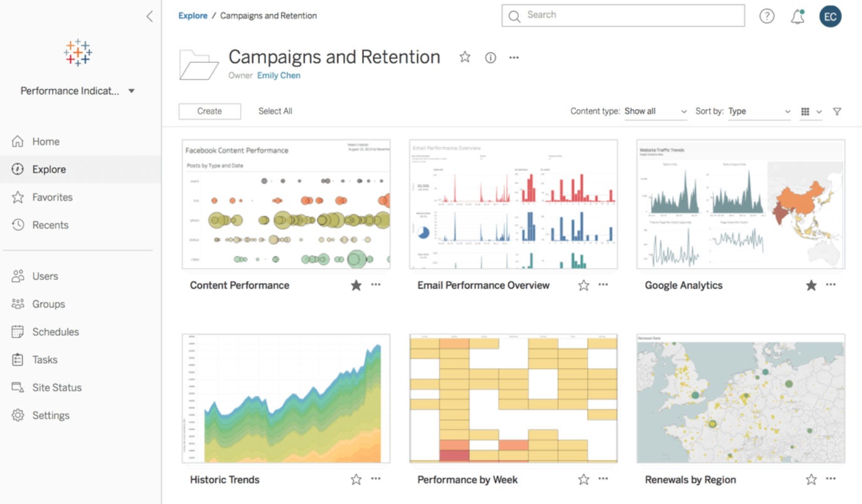862x504 pixels.
Task: Click into the Search field
Action: [x=626, y=15]
